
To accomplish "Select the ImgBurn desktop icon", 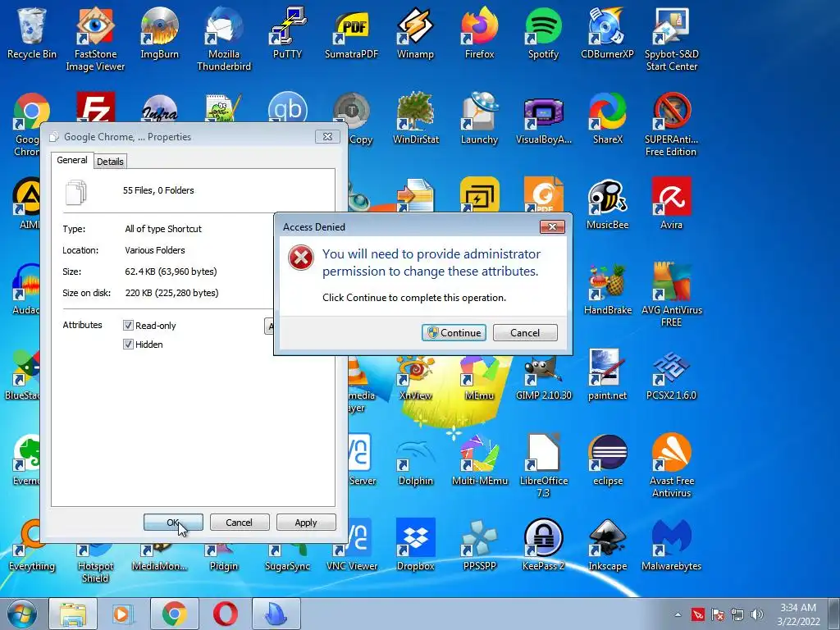I will coord(159,32).
